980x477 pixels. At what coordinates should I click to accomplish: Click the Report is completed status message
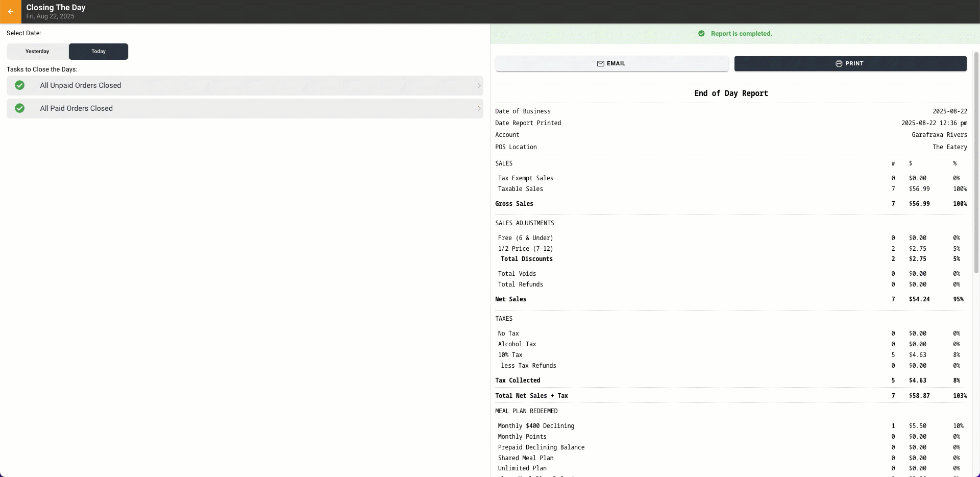tap(741, 34)
